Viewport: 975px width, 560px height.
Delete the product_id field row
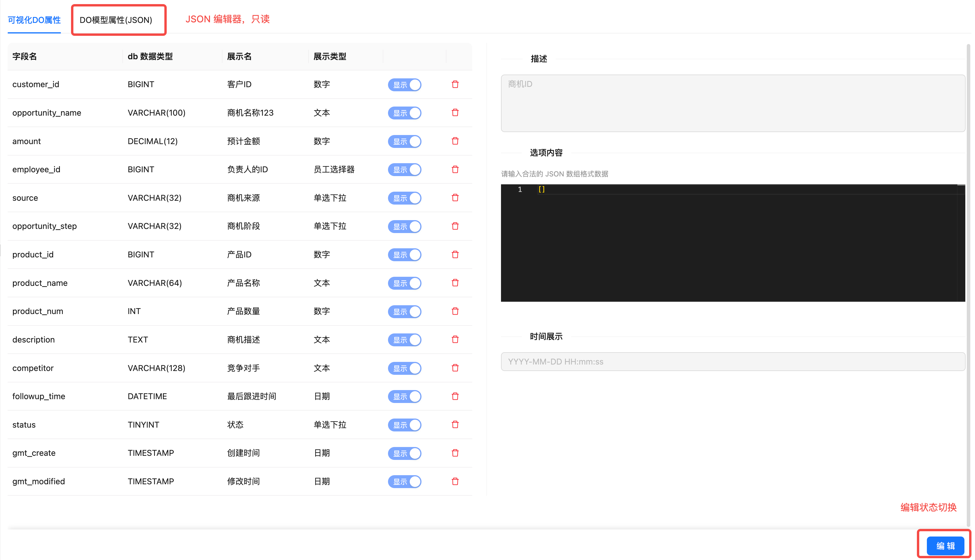455,255
